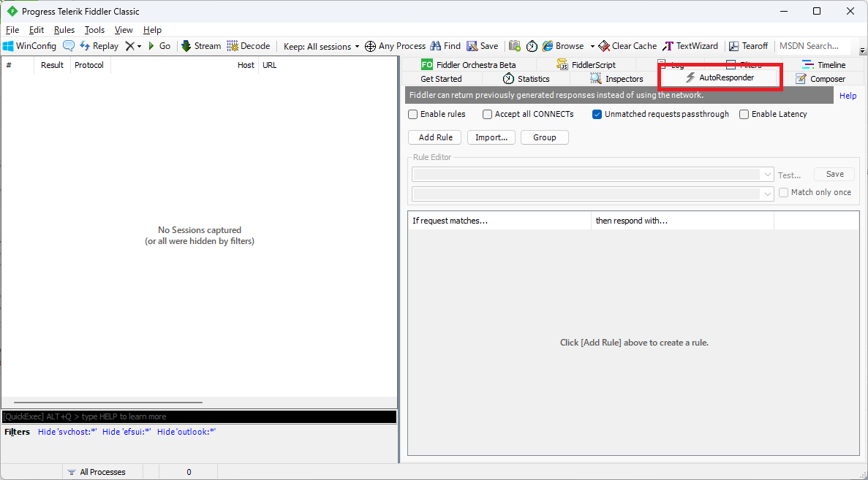Open TextWizard tool
868x480 pixels.
[690, 46]
